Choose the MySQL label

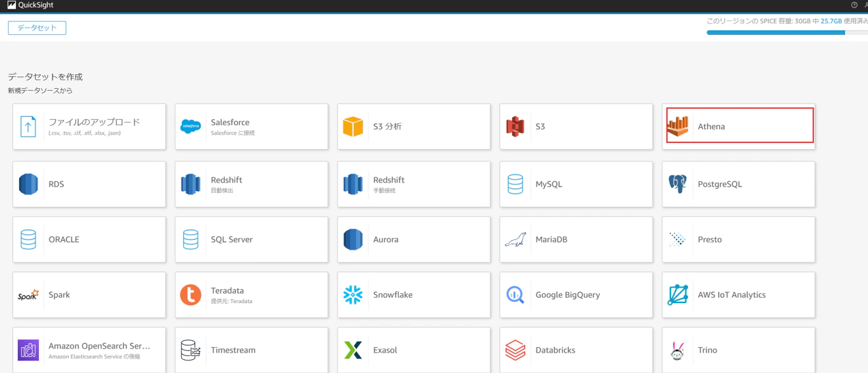coord(549,185)
